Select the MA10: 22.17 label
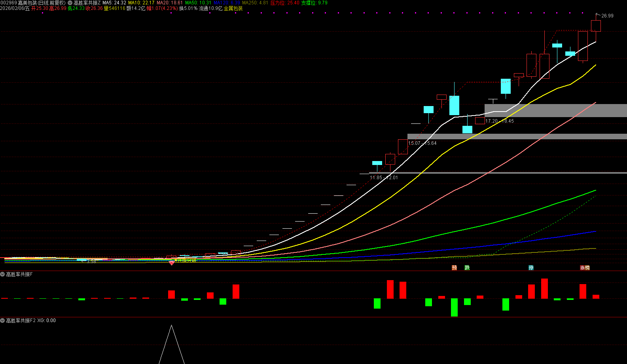This screenshot has width=627, height=364. (141, 3)
